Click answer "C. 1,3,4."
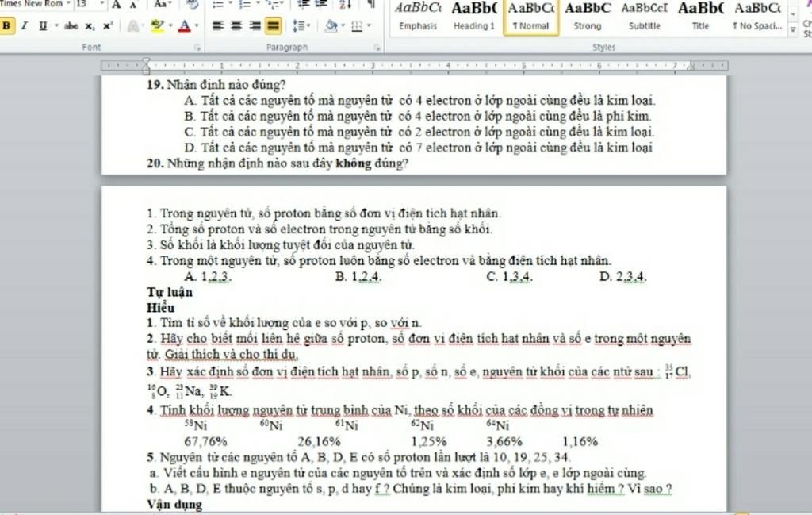 click(x=510, y=277)
